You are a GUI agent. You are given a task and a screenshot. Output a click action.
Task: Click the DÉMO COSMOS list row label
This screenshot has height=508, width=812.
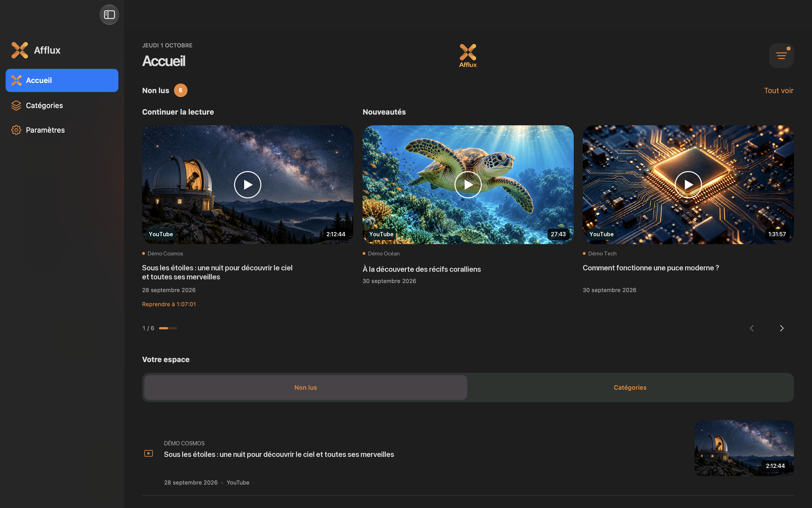184,443
